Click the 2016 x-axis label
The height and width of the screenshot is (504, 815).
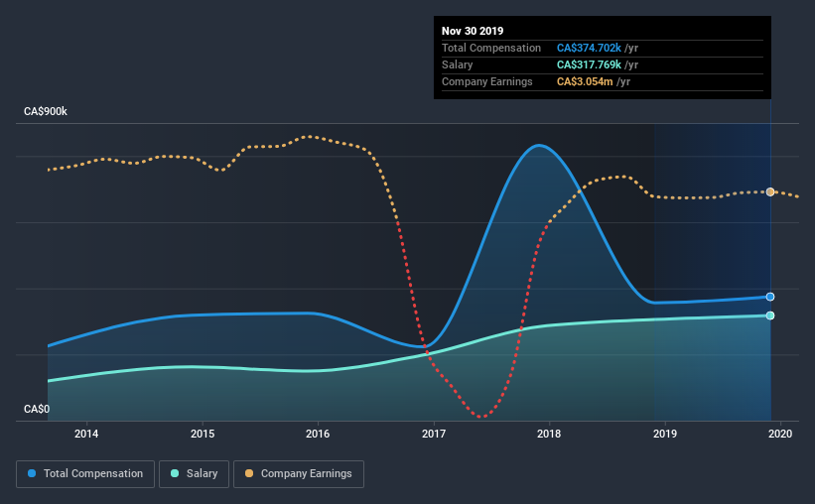318,434
